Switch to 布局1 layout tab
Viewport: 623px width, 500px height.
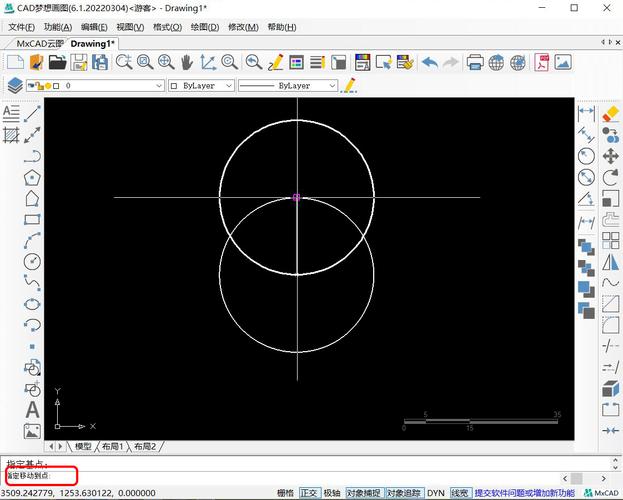pos(112,446)
